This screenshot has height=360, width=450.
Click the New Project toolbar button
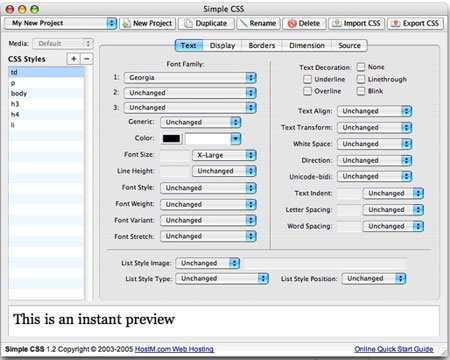coord(147,23)
